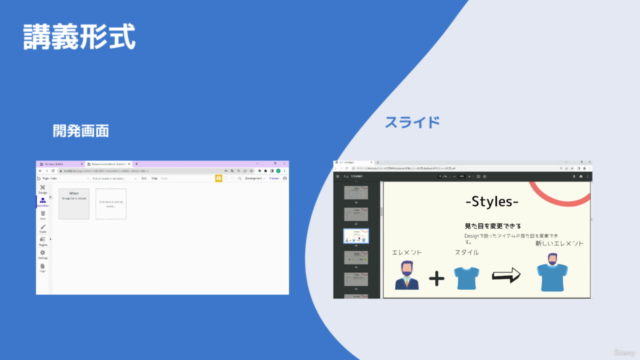Open the Help menu in Bubble editor
This screenshot has height=360, width=640.
[x=154, y=178]
